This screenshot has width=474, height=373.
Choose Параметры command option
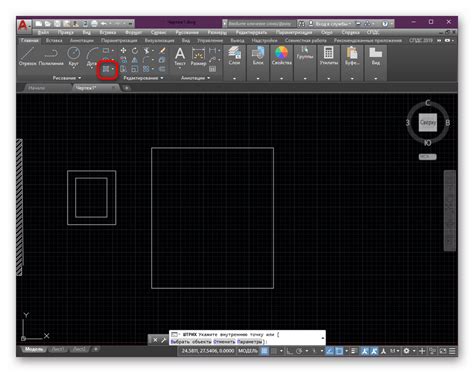coord(250,342)
